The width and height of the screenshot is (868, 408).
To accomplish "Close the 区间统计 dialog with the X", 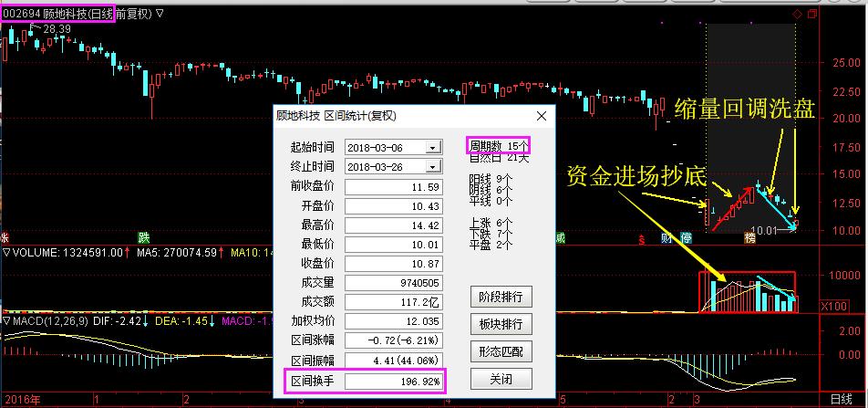I will pyautogui.click(x=542, y=116).
